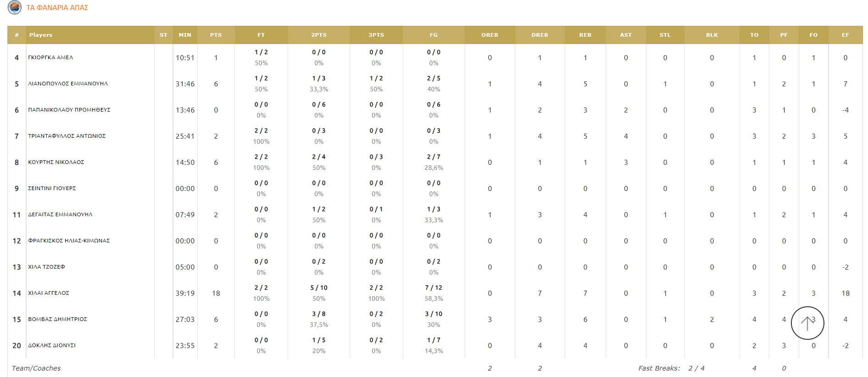Click the team logo icon

[15, 7]
